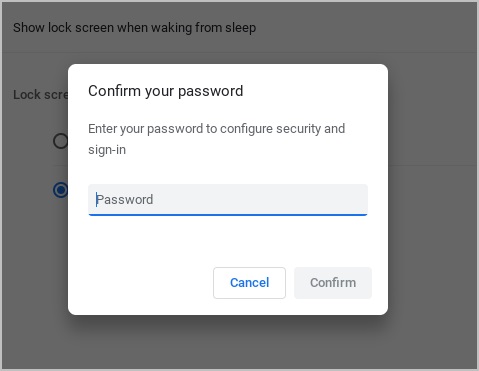Click blank dialog area left of Cancel button
This screenshot has height=371, width=479.
(140, 283)
